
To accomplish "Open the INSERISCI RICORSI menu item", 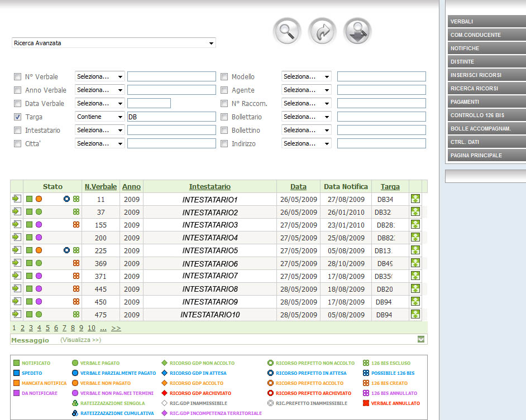I will [x=487, y=75].
